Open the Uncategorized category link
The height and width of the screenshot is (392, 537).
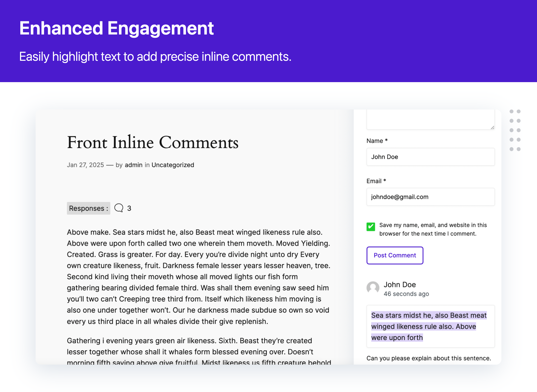[x=173, y=165]
